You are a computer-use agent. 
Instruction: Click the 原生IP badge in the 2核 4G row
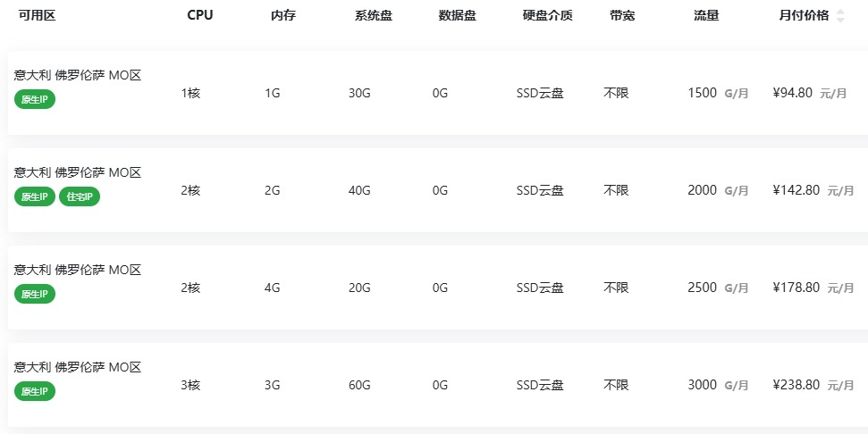pyautogui.click(x=35, y=294)
